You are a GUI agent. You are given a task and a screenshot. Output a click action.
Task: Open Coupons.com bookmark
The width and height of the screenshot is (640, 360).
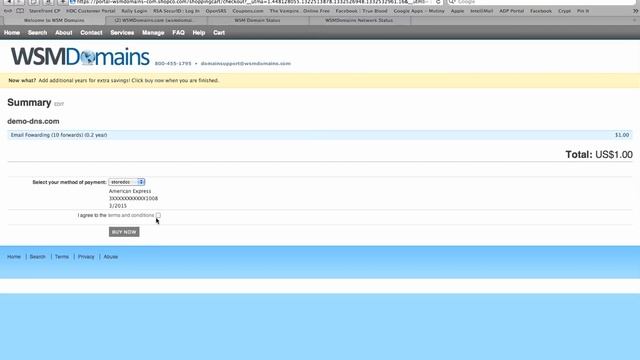(248, 11)
